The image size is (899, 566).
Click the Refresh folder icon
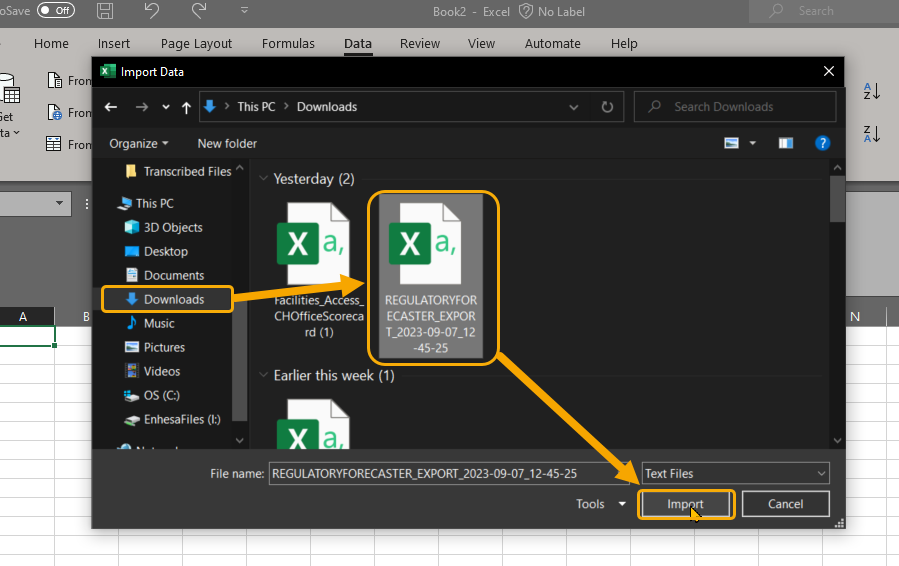607,107
